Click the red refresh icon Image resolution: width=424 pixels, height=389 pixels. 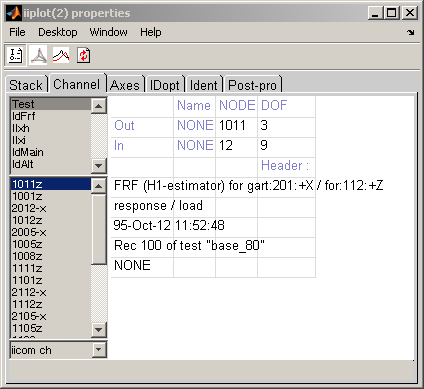83,55
